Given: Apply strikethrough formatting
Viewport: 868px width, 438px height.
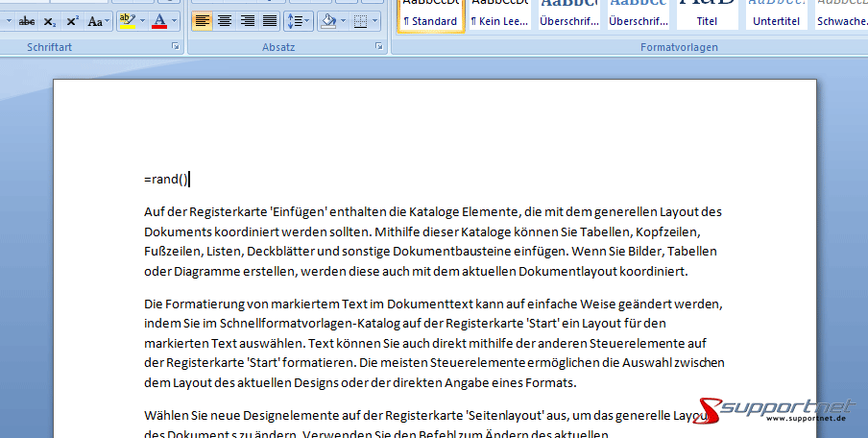Looking at the screenshot, I should (x=27, y=20).
